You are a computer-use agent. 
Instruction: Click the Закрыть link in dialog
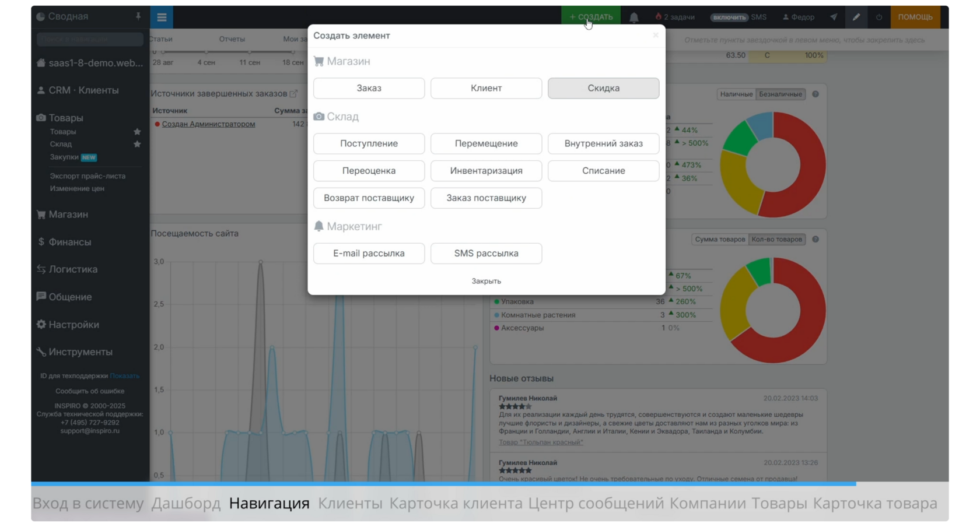(x=486, y=281)
